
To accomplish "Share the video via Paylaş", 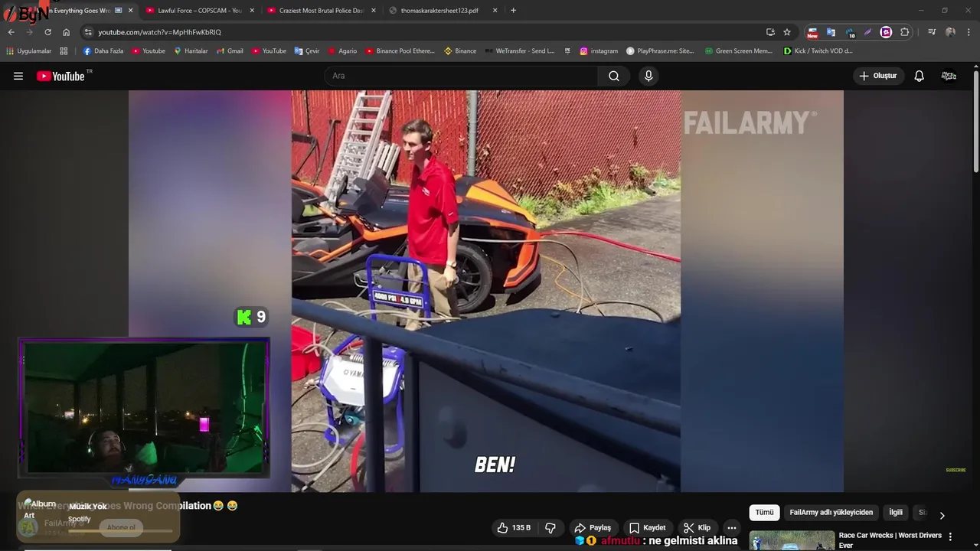I will [x=593, y=528].
